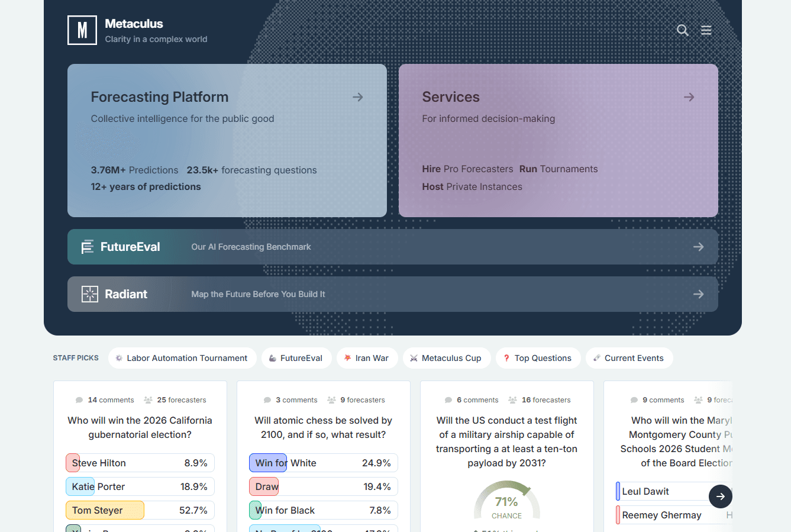791x532 pixels.
Task: Click the '3 comments' text
Action: pyautogui.click(x=296, y=400)
